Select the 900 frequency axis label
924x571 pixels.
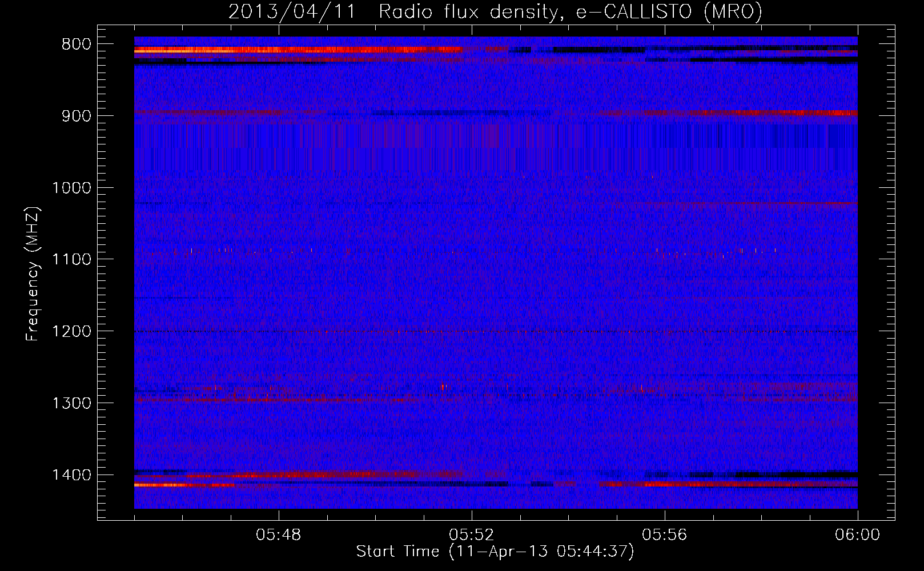tap(76, 116)
